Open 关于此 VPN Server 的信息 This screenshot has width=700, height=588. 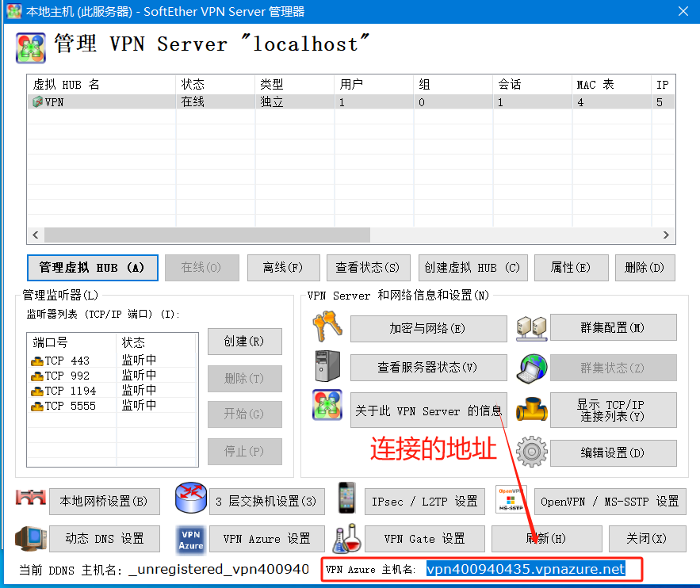(x=429, y=410)
